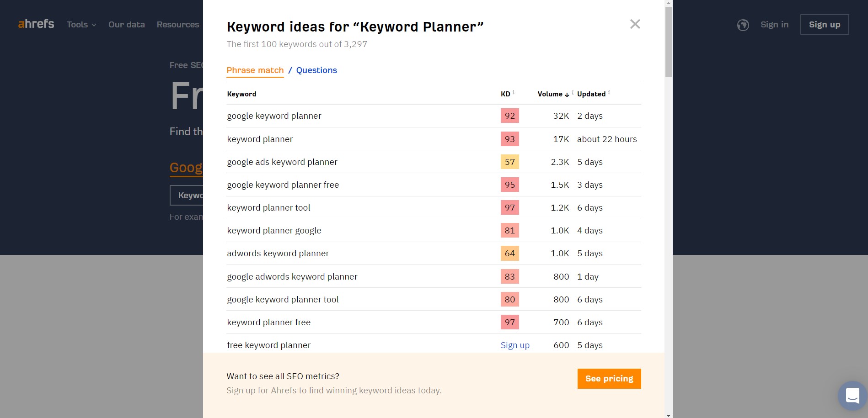Click the 600 volume value
The image size is (868, 418).
click(x=561, y=345)
